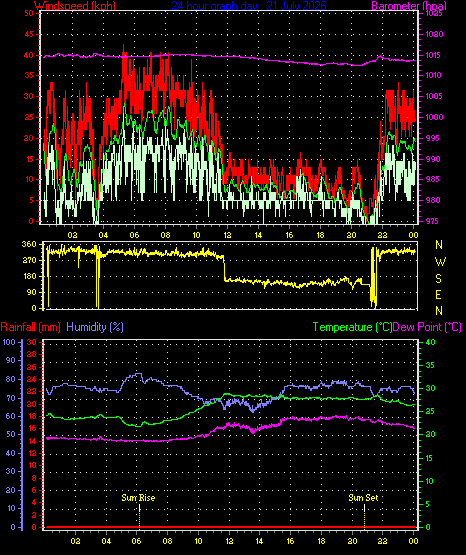Click the '70' humidity axis value
This screenshot has width=466, height=555.
coord(11,398)
